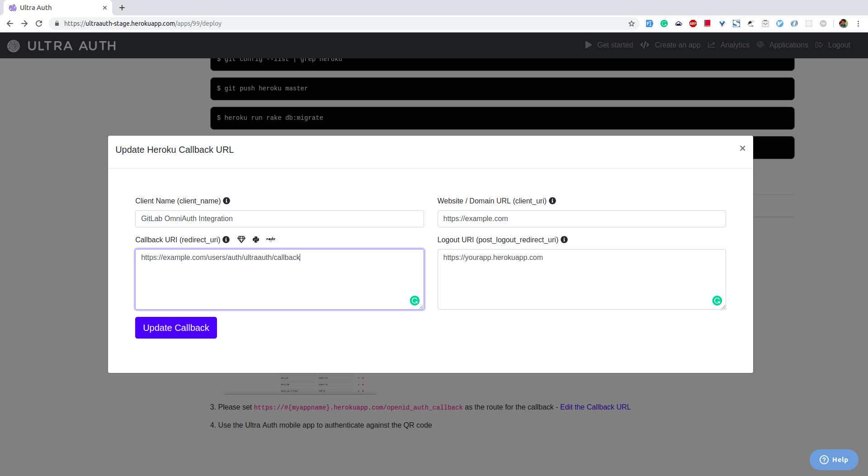The height and width of the screenshot is (476, 868).
Task: Open Chrome's three-dot options menu
Action: [859, 24]
